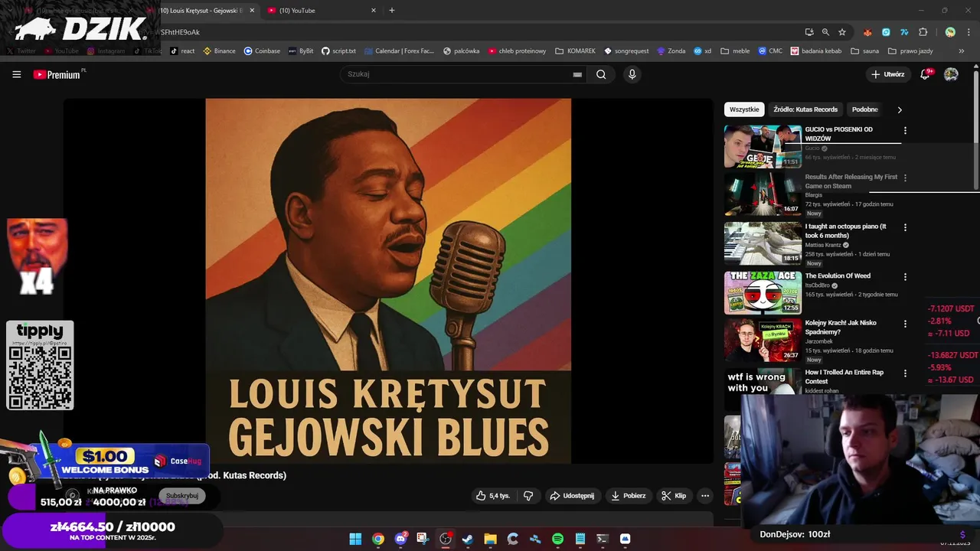Open the YouTube hamburger guide menu
This screenshot has width=980, height=551.
[16, 74]
